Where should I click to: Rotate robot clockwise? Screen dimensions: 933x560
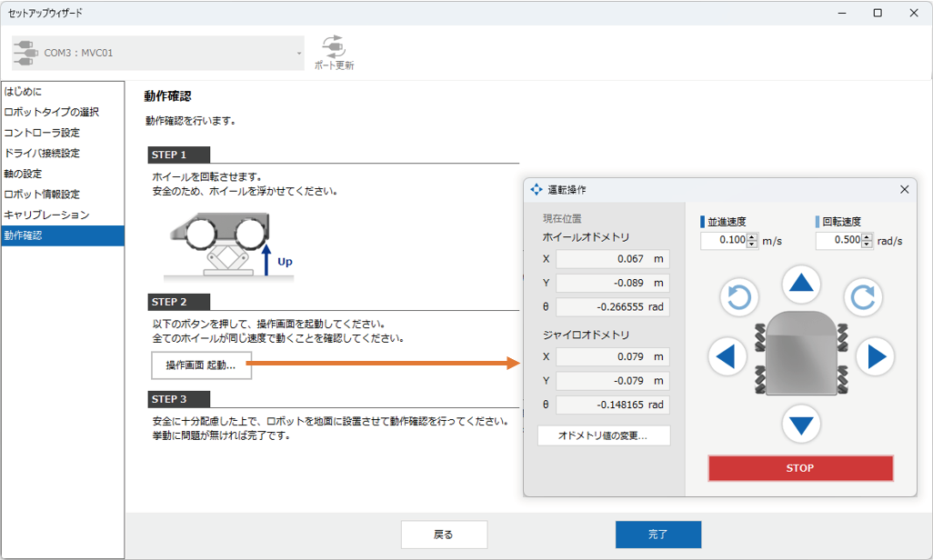tap(862, 296)
